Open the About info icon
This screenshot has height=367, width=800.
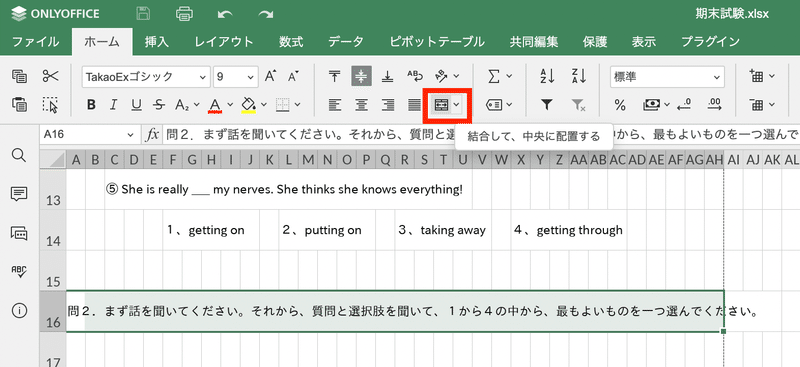point(19,310)
